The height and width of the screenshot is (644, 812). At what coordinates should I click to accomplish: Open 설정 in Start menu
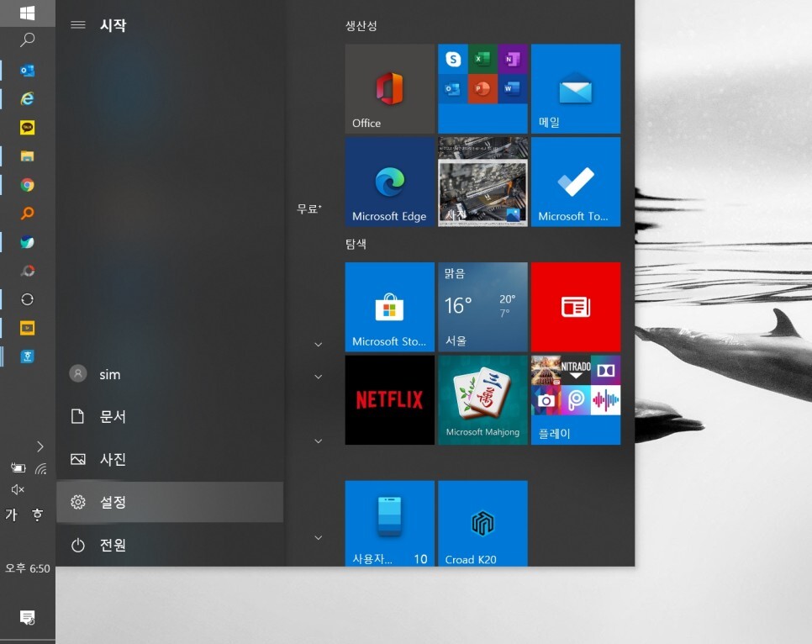tap(170, 502)
